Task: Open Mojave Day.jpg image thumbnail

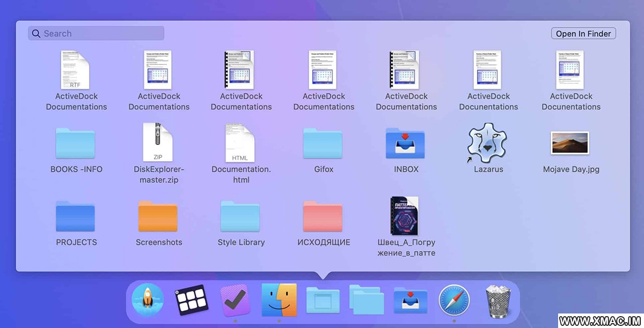Action: pyautogui.click(x=570, y=143)
